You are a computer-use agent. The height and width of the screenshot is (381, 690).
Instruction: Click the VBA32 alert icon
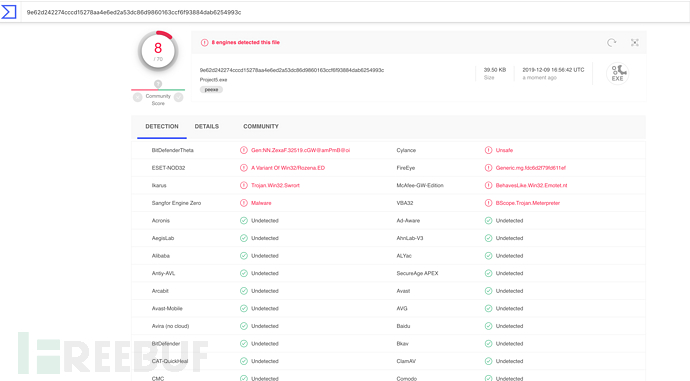[x=488, y=203]
